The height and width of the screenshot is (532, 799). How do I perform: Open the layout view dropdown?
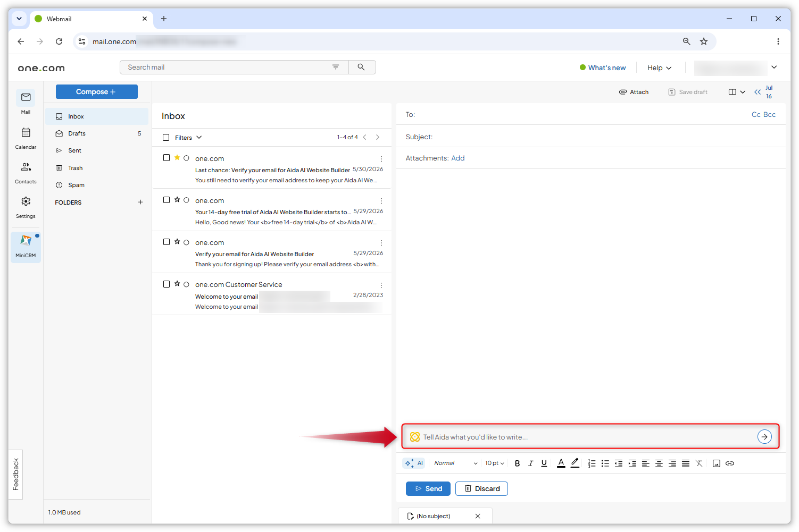click(737, 92)
